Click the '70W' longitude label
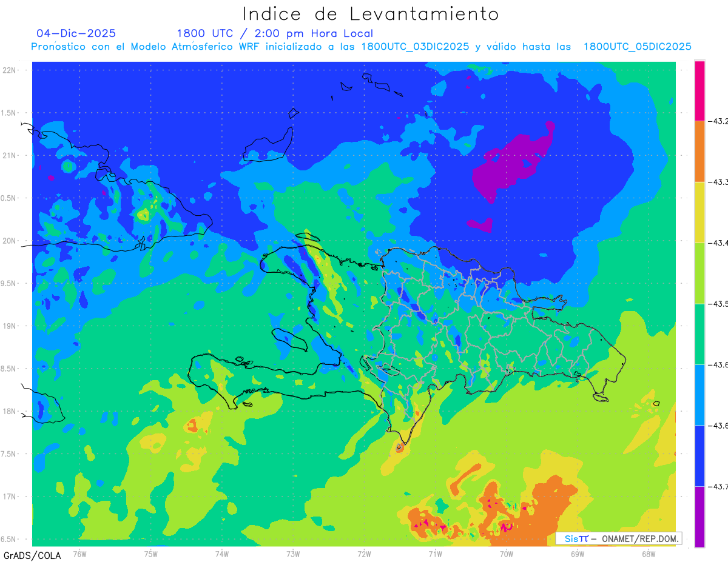This screenshot has width=728, height=562. point(507,554)
